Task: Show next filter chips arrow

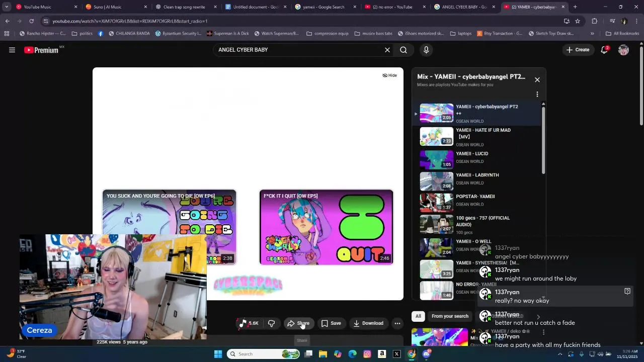Action: [538, 317]
